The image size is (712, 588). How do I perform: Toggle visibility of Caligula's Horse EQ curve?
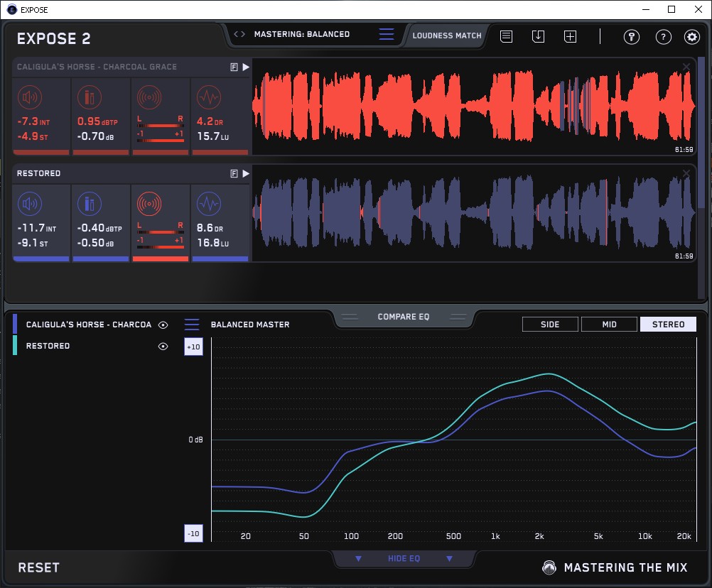click(163, 325)
